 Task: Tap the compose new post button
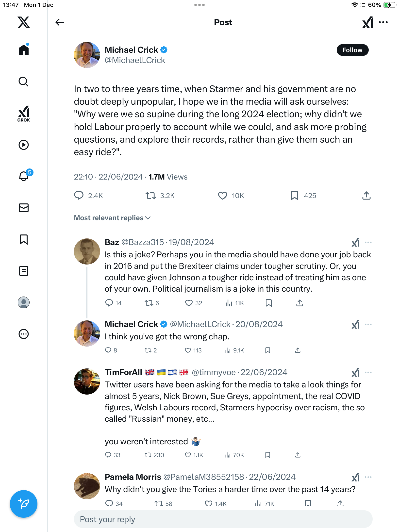click(x=24, y=504)
